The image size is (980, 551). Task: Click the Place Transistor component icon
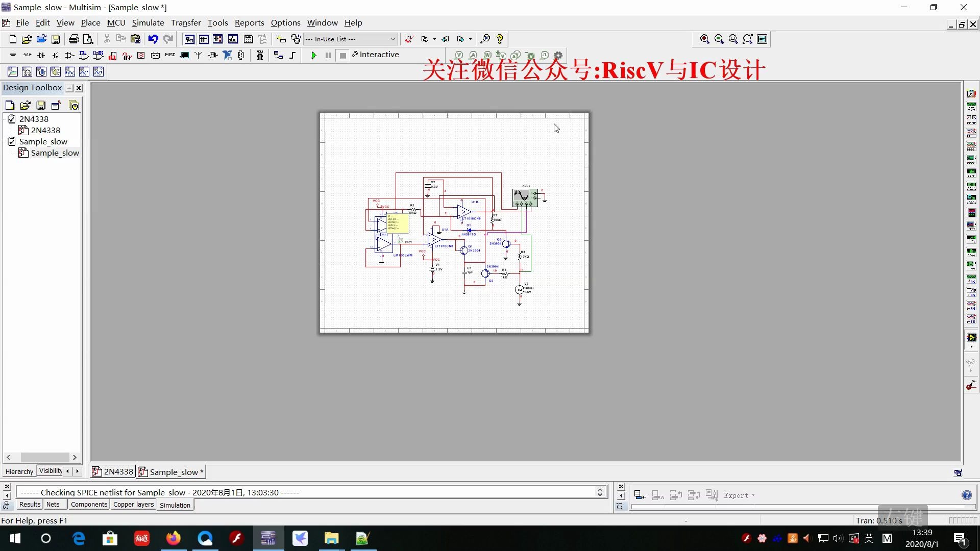click(56, 55)
